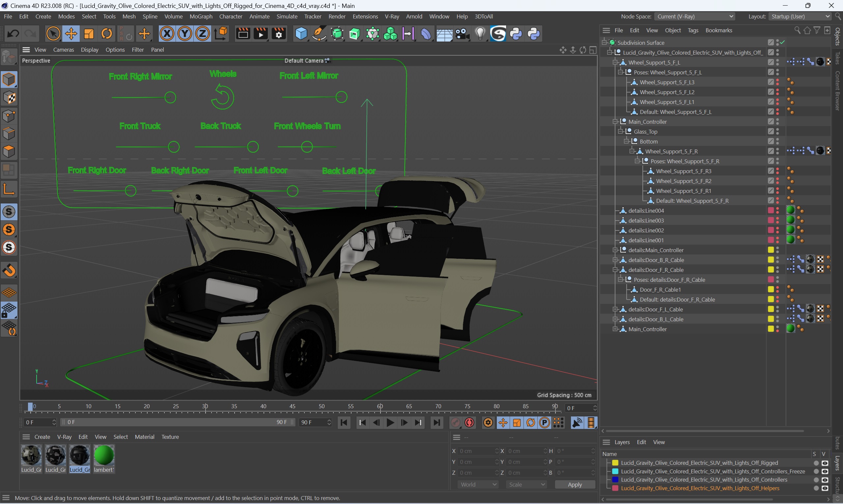Collapse the Subdivision Surface object
This screenshot has width=843, height=504.
(604, 42)
